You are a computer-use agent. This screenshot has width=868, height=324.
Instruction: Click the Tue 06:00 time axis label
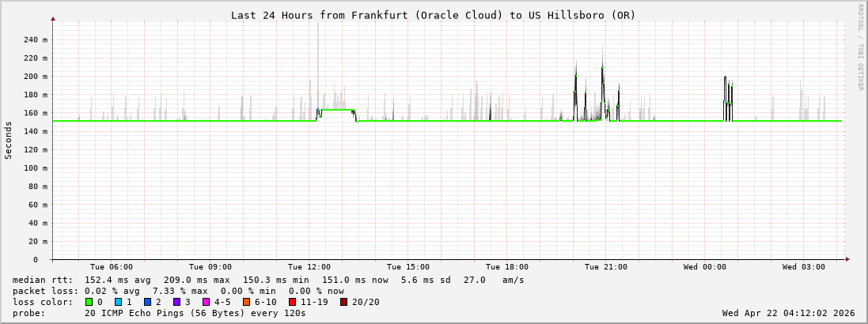click(112, 267)
